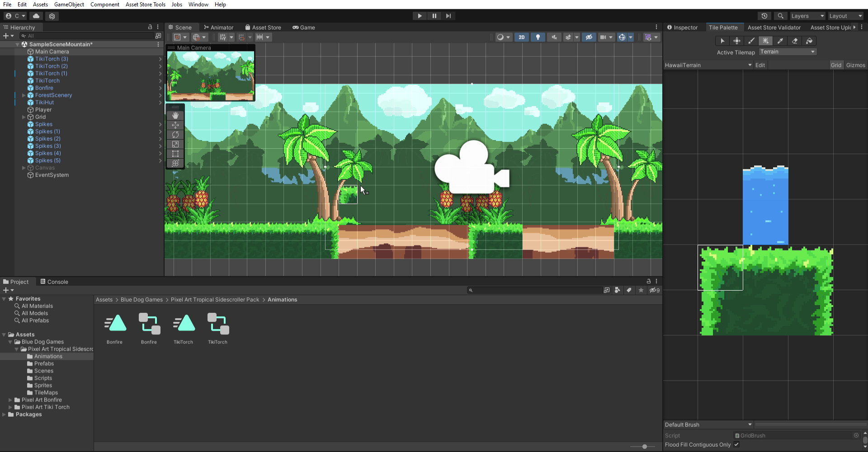Open the global search magnifier
This screenshot has height=452, width=868.
[x=780, y=16]
